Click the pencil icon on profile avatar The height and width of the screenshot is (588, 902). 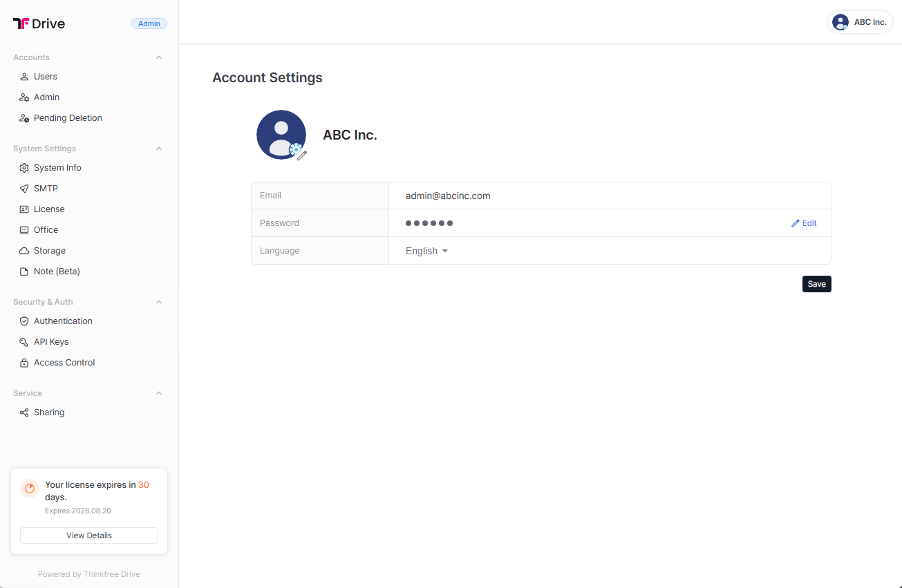(x=302, y=156)
